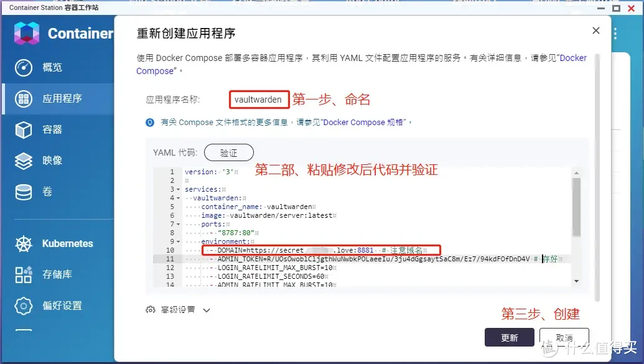This screenshot has width=644, height=364.
Task: Minimize the Container Station window
Action: 601,8
